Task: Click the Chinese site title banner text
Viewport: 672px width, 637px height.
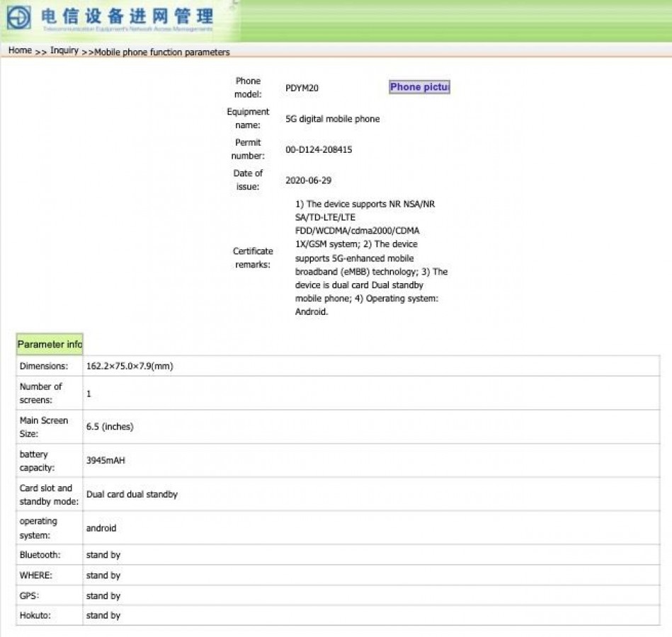Action: [x=127, y=17]
